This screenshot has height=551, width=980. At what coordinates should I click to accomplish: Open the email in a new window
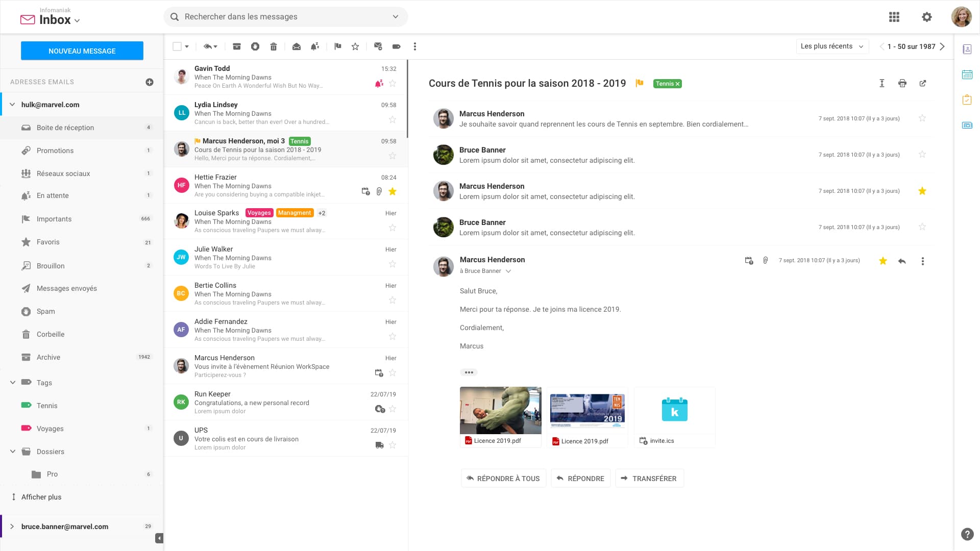click(x=923, y=83)
